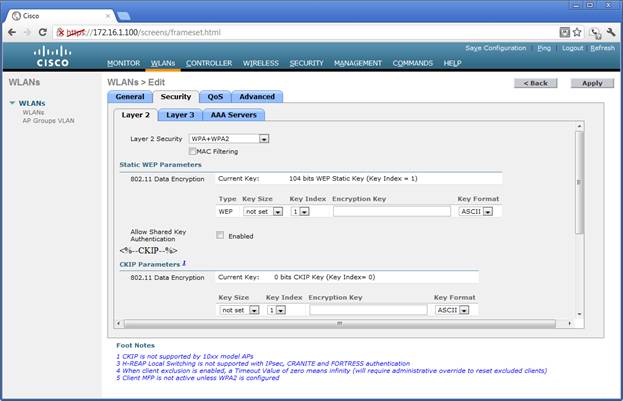Open CKIP Key Index dropdown

(x=277, y=310)
